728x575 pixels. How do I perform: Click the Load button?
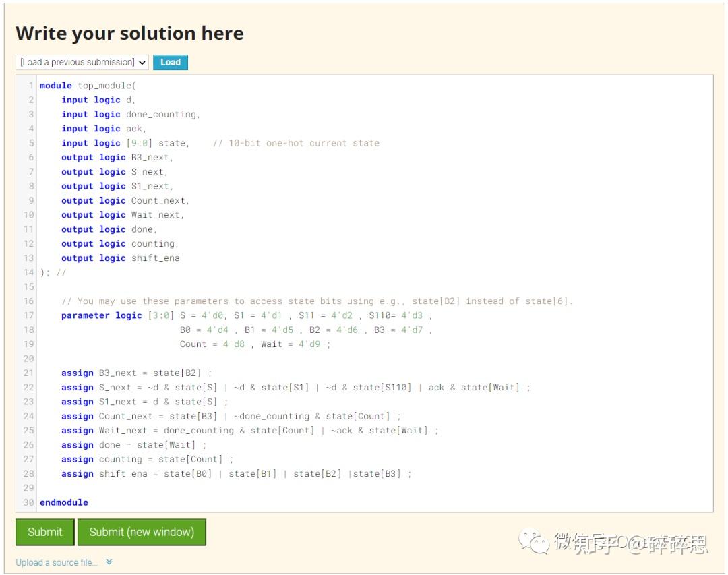point(170,62)
